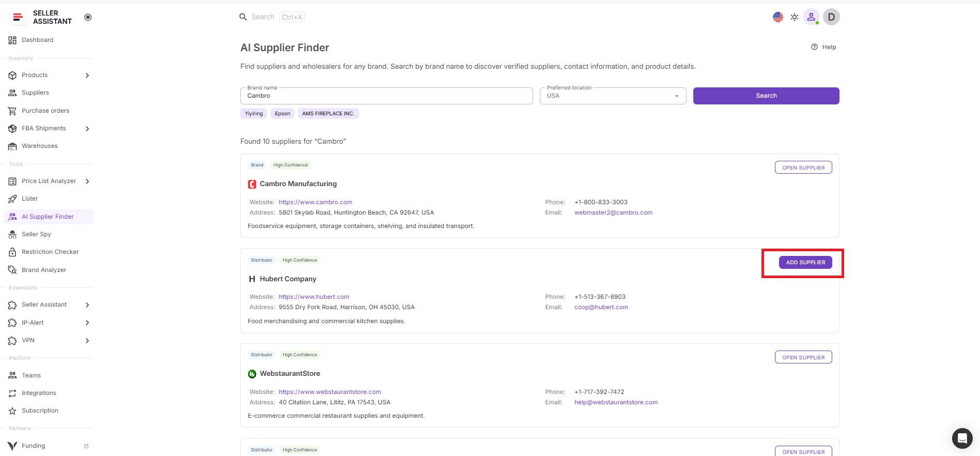Email webmaster2@cambro.com
This screenshot has height=456, width=980.
pyautogui.click(x=613, y=212)
